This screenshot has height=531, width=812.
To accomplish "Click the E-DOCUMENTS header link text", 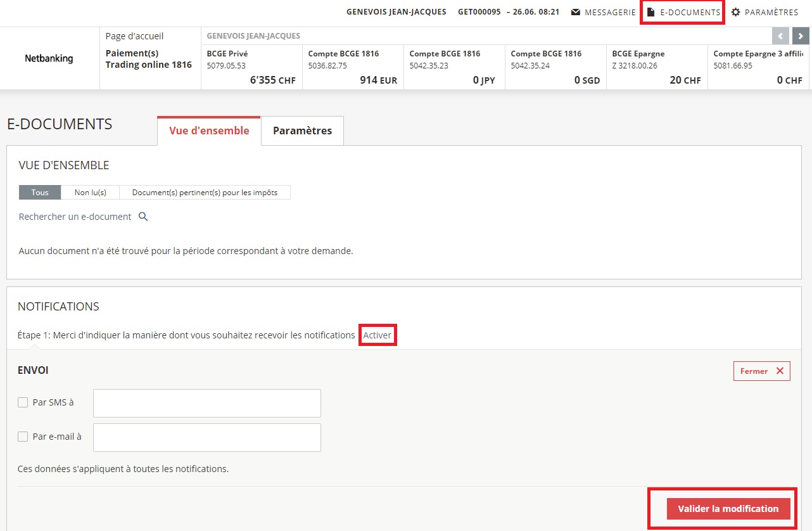I will click(690, 12).
